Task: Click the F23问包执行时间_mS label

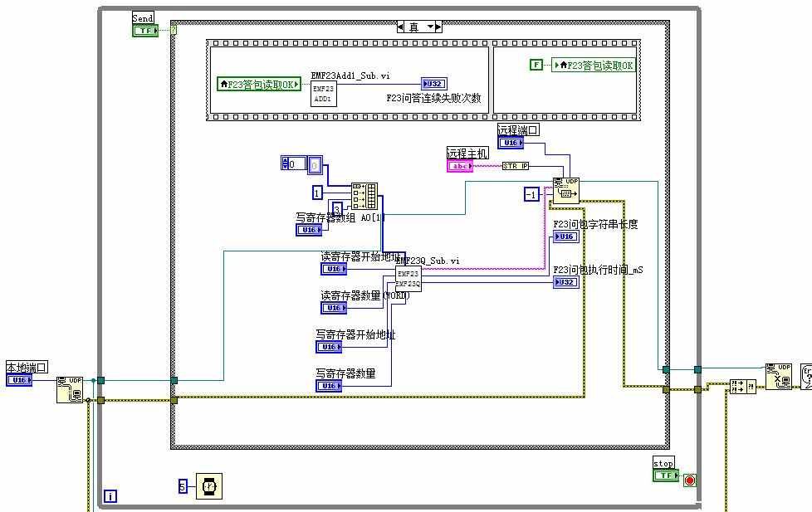Action: point(598,270)
